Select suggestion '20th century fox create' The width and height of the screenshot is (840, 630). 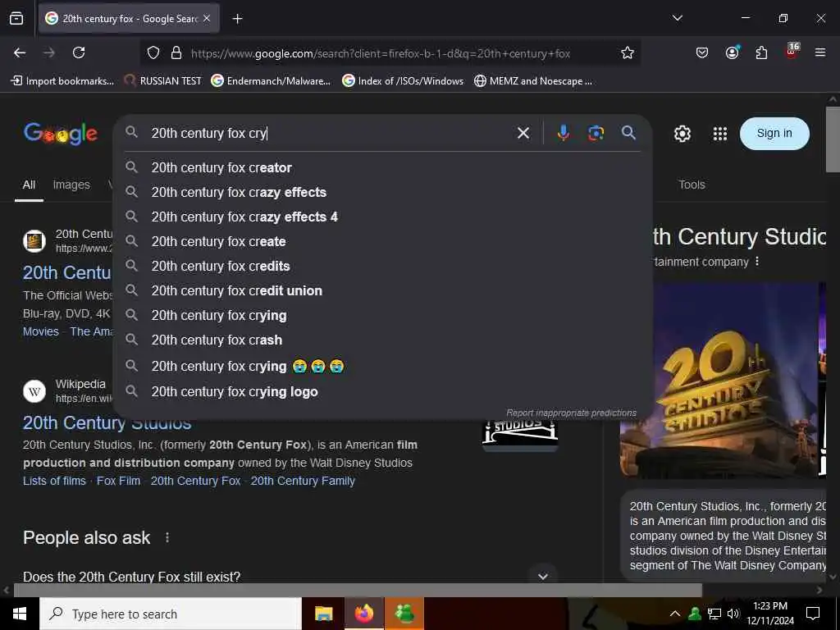click(x=382, y=242)
